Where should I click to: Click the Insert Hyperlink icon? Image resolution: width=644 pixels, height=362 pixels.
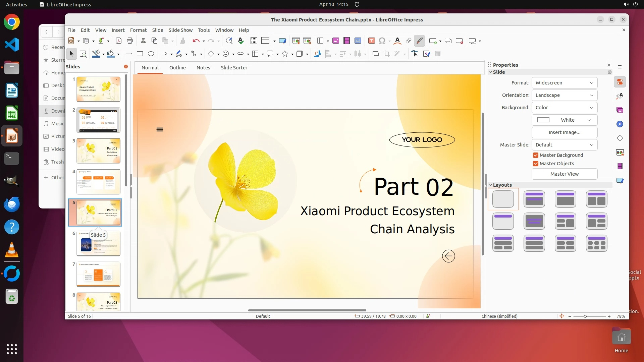(x=408, y=41)
